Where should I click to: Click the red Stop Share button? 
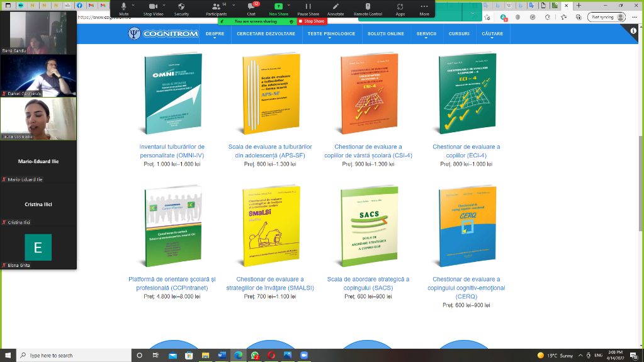tap(312, 21)
